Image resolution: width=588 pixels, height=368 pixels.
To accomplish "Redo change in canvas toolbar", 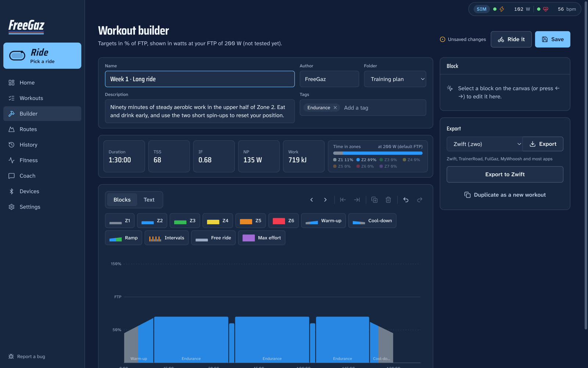I will [x=420, y=200].
